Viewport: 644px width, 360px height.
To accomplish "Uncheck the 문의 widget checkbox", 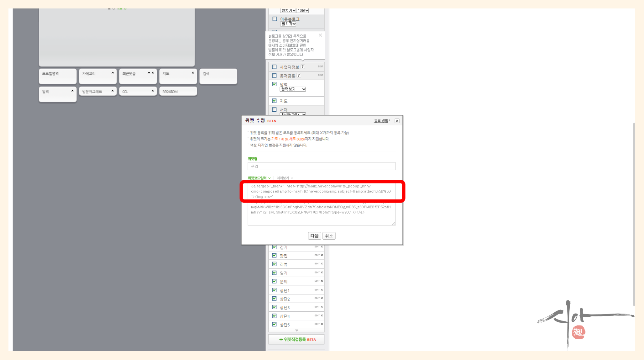I will point(275,281).
